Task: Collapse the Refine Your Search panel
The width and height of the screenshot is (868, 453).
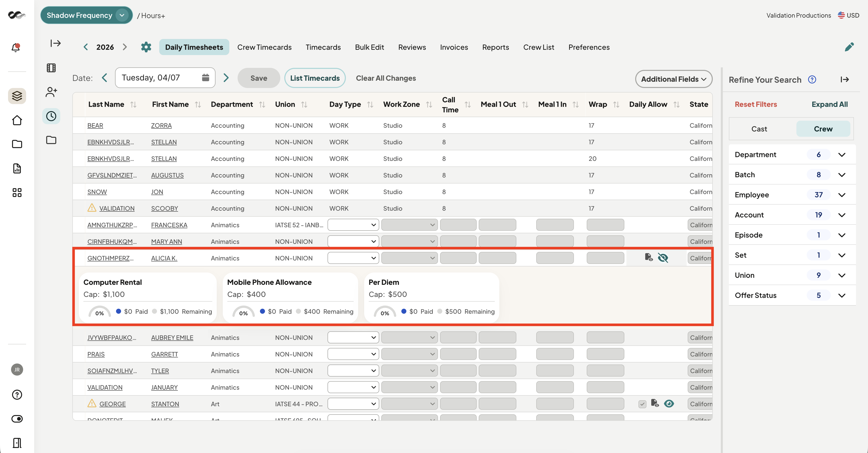Action: (844, 80)
